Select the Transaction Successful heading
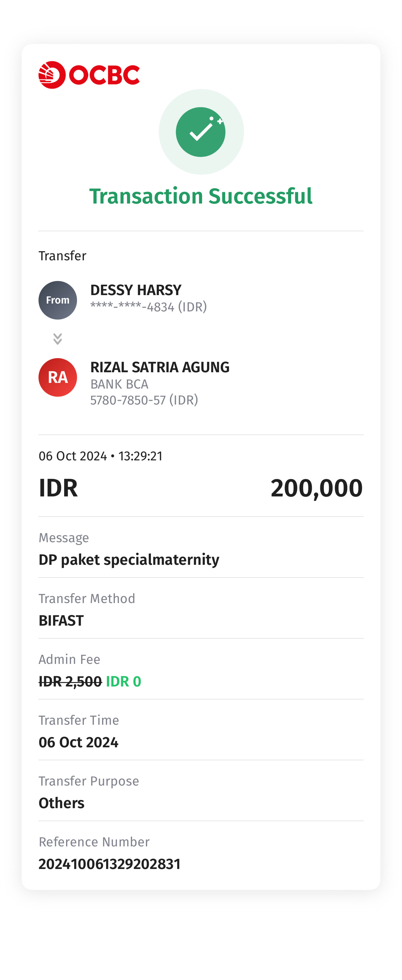 [201, 196]
